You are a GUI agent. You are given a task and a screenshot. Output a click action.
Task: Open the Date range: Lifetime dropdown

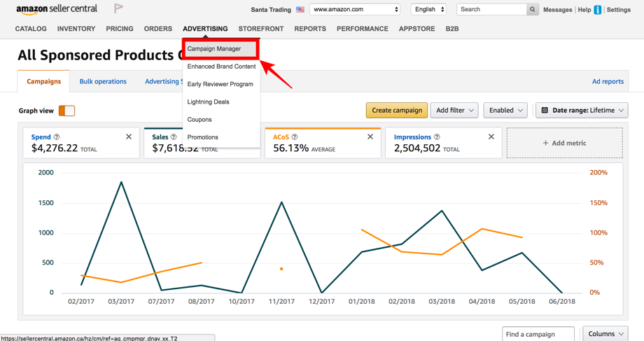[582, 110]
